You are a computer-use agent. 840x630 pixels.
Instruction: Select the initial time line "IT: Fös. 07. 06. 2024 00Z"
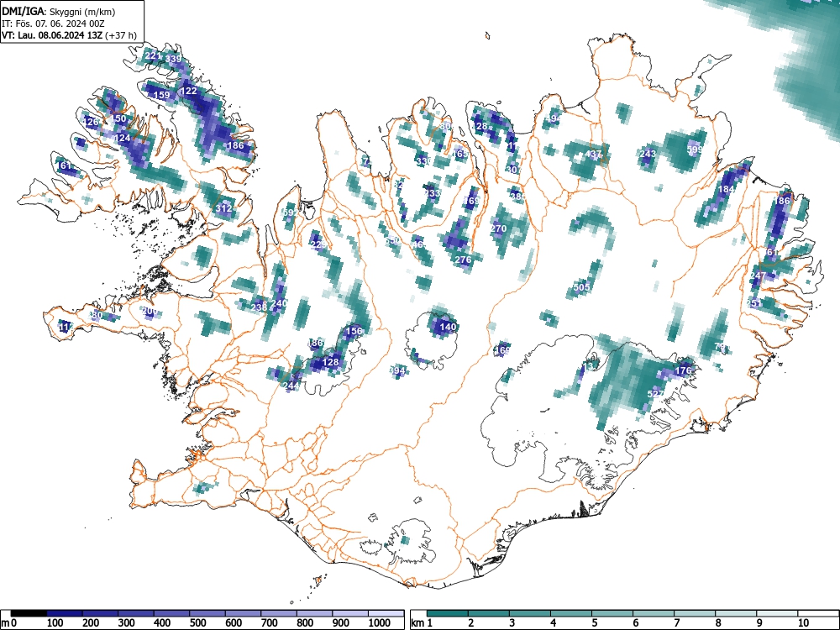click(52, 24)
